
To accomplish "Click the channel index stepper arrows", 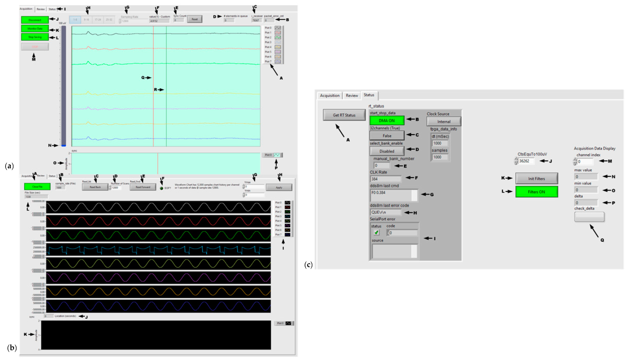I will coord(575,162).
